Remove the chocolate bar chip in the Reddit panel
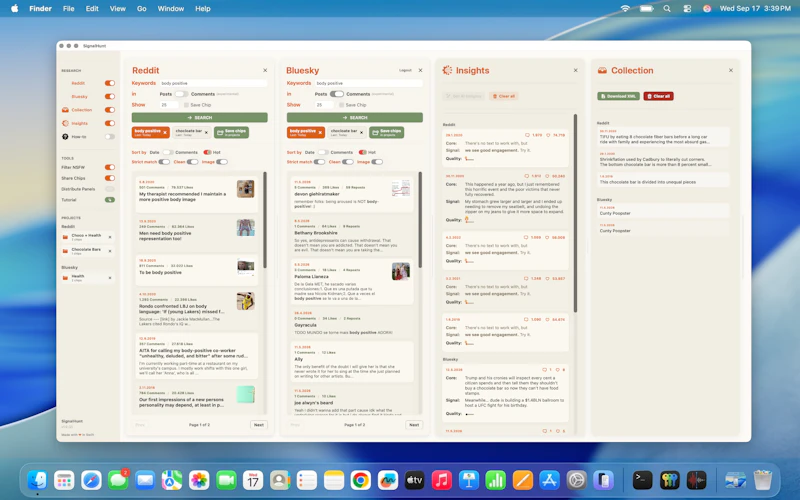Screen dimensions: 800x500 click(x=206, y=132)
